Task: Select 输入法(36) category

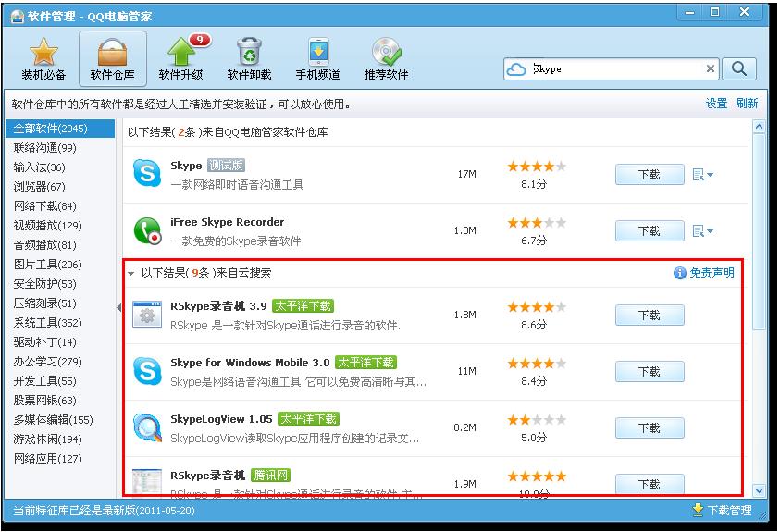Action: coord(39,167)
